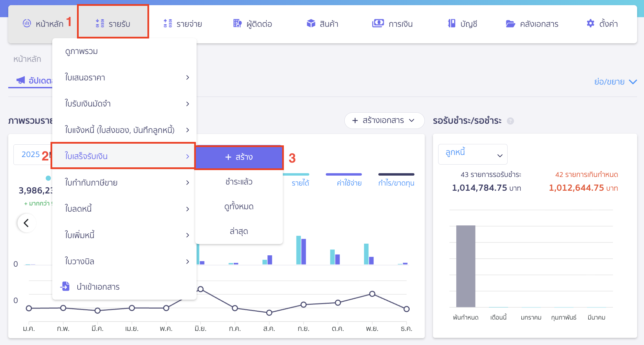Select ใบกำกับภาษีขาย menu item

[124, 182]
